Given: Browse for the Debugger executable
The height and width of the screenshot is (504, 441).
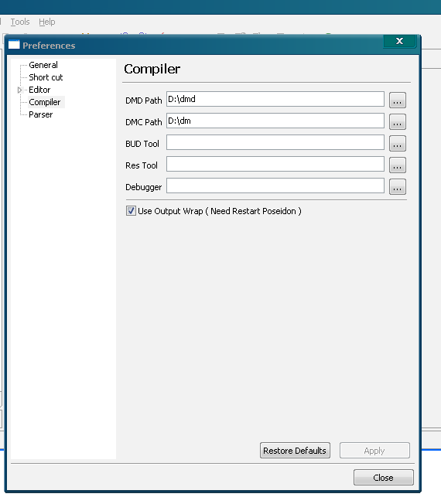Looking at the screenshot, I should pos(398,187).
